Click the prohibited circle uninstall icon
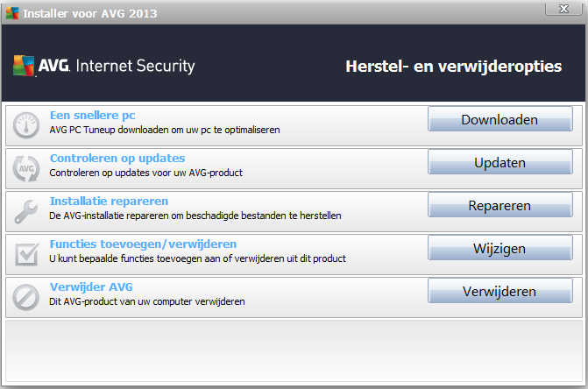Screen dimensions: 588x389 tap(26, 297)
